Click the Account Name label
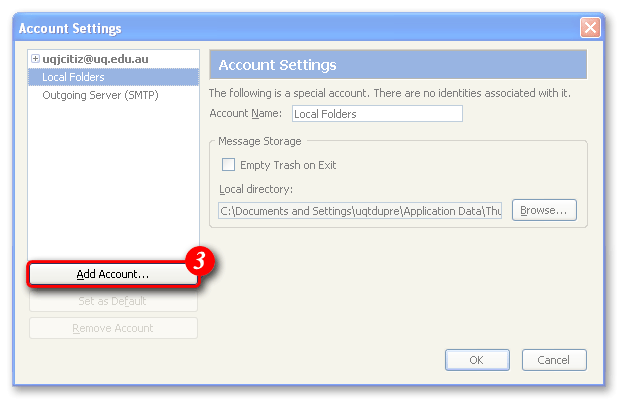This screenshot has height=400, width=619. click(246, 114)
